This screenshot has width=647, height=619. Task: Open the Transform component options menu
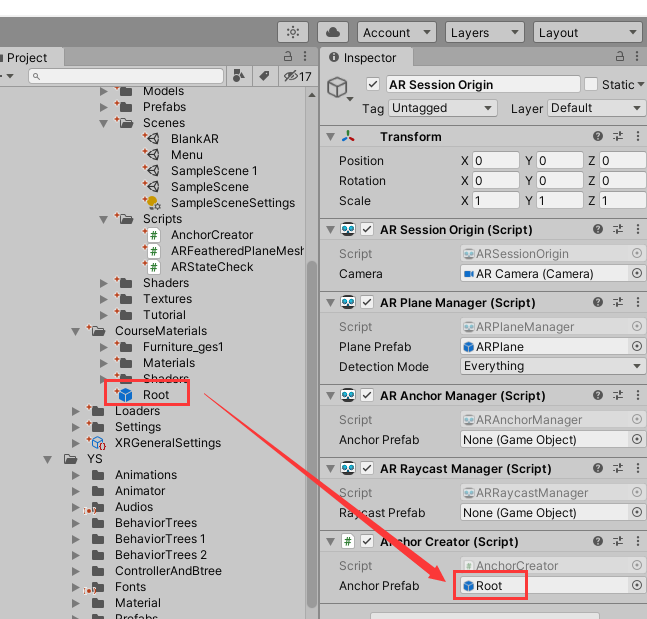638,136
